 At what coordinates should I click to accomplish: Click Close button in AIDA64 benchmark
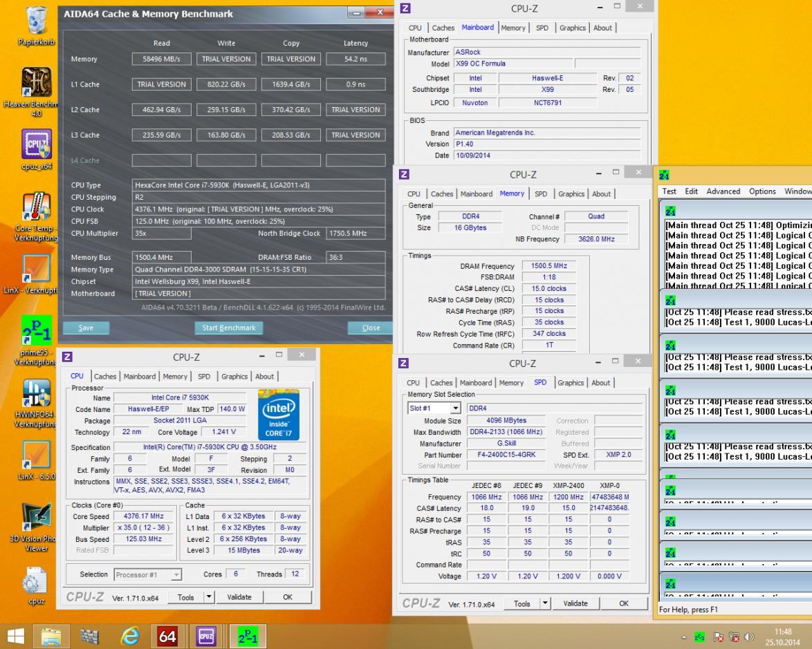coord(370,328)
